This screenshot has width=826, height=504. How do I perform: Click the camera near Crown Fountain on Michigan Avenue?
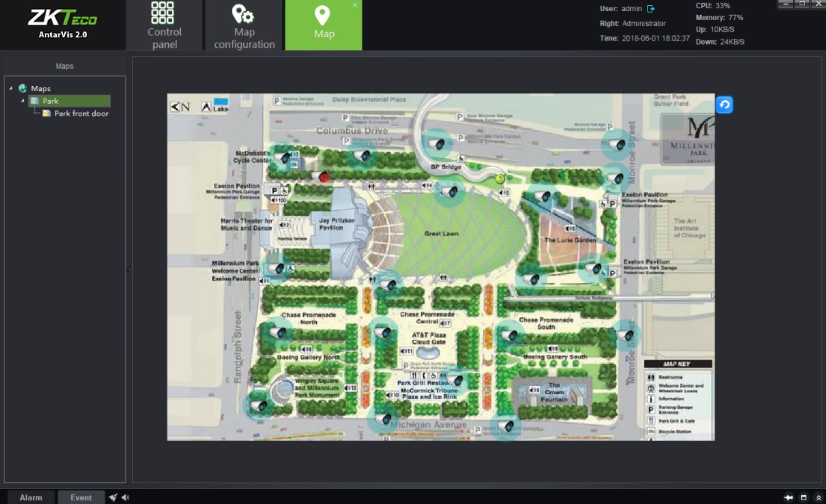coord(505,425)
